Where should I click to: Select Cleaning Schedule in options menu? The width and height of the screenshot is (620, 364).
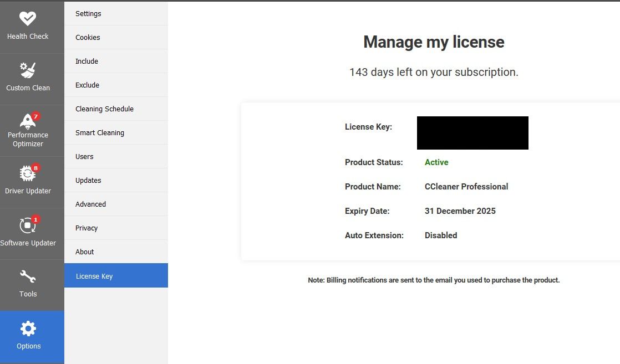pyautogui.click(x=116, y=109)
